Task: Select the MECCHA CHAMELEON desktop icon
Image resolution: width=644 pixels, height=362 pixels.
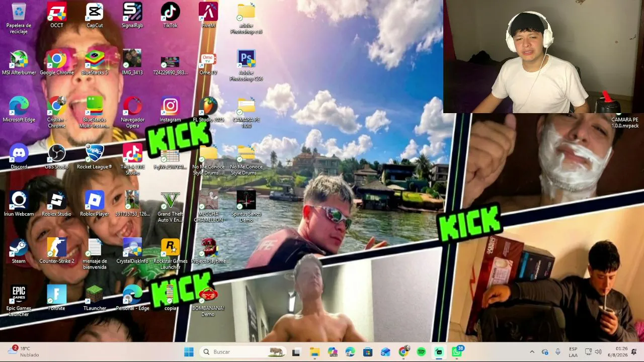Action: point(208,207)
